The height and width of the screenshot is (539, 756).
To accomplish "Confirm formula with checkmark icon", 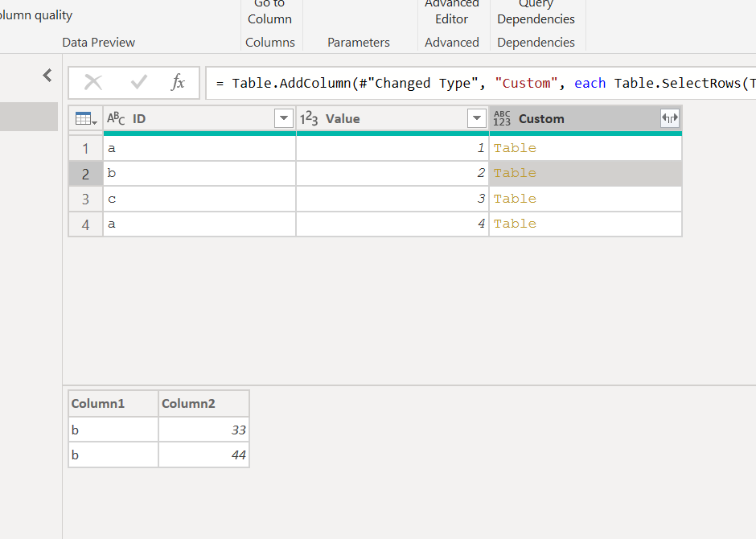I will pos(139,82).
